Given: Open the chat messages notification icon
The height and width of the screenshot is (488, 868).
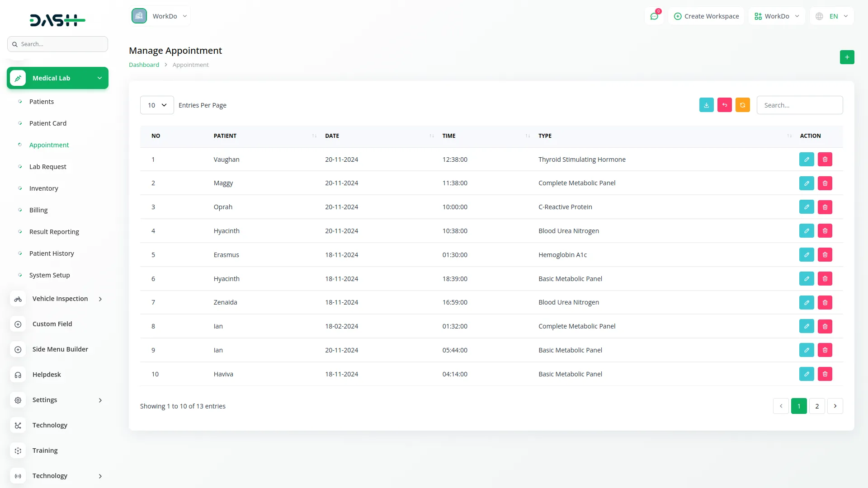Looking at the screenshot, I should click(x=654, y=16).
